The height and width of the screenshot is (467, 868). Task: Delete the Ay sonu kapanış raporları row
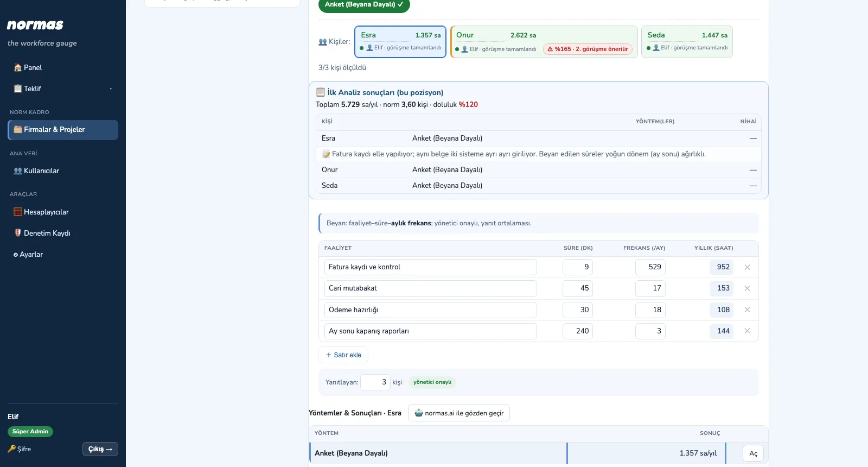747,331
